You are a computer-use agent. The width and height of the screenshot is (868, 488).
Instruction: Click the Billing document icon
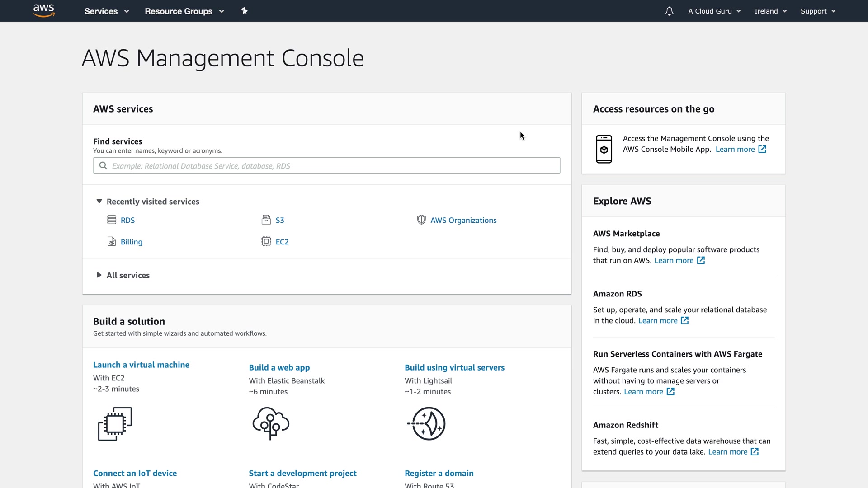click(112, 242)
